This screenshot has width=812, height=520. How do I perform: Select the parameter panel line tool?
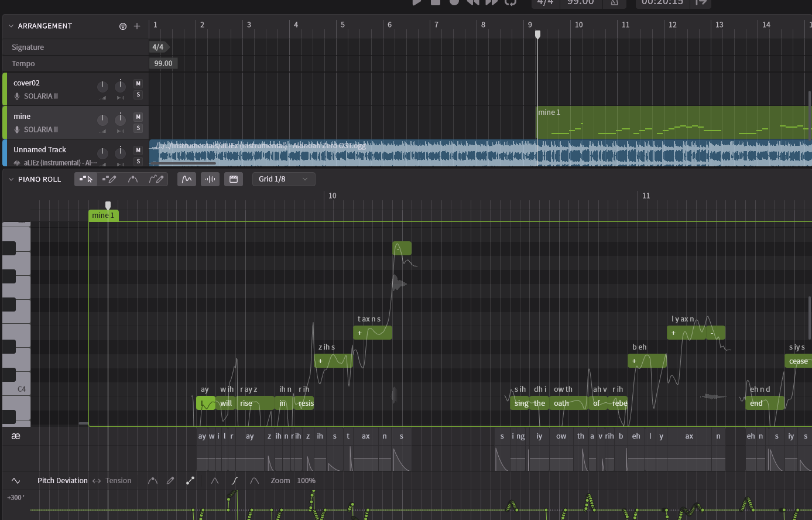coord(190,481)
